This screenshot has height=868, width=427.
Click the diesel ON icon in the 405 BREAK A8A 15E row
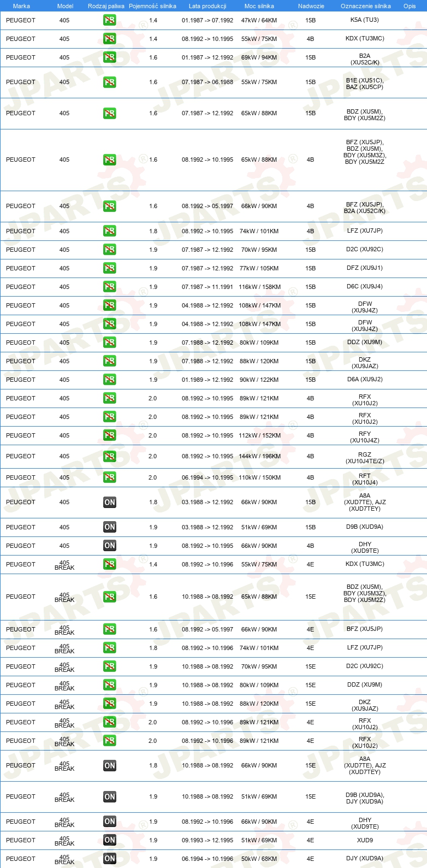[110, 765]
